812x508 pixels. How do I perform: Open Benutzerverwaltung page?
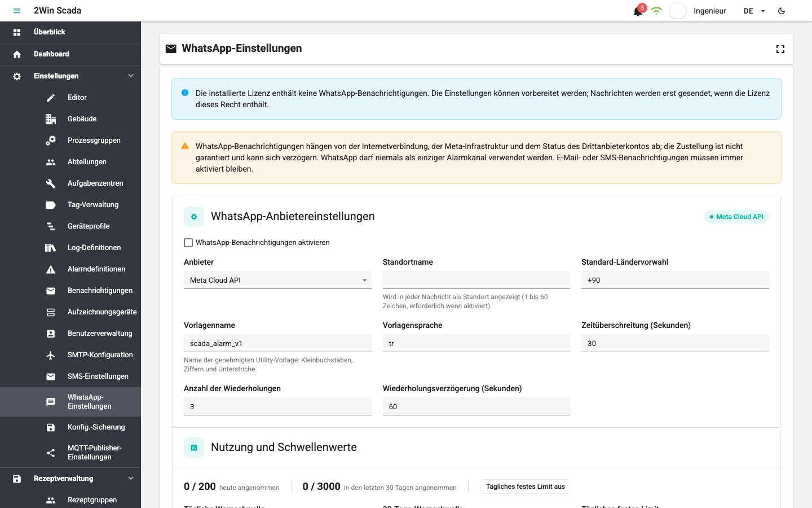(x=70, y=334)
